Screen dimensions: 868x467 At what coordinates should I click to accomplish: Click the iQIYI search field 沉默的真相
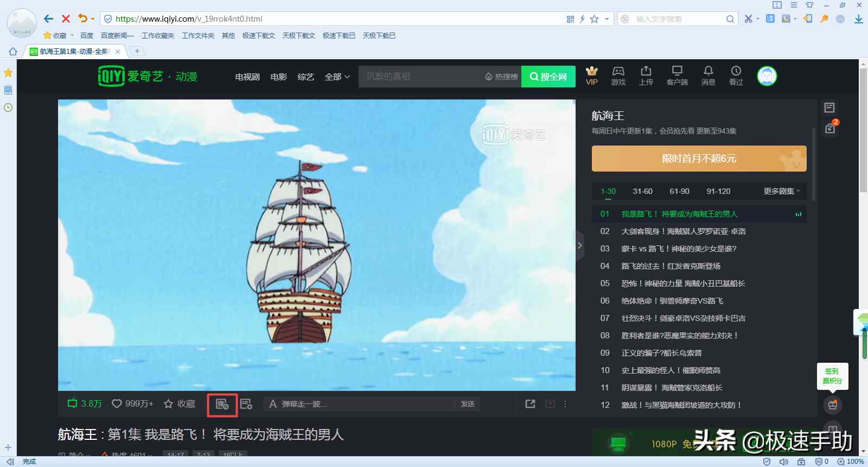pos(420,77)
